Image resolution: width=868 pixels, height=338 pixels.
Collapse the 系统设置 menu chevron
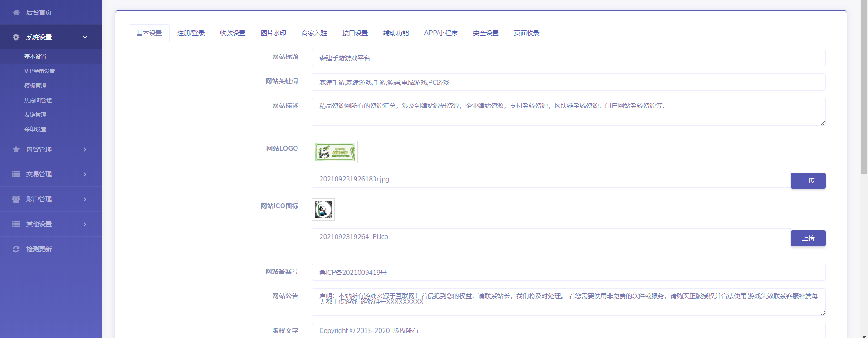[x=85, y=37]
